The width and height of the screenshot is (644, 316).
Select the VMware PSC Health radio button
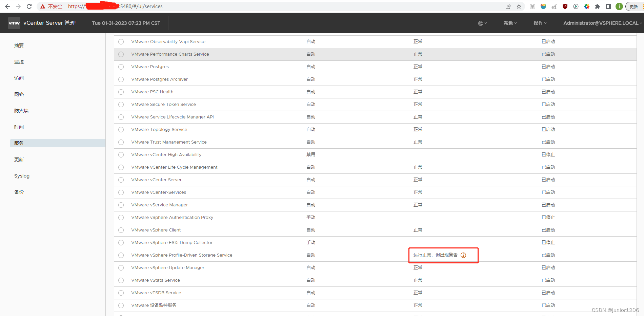pos(121,92)
